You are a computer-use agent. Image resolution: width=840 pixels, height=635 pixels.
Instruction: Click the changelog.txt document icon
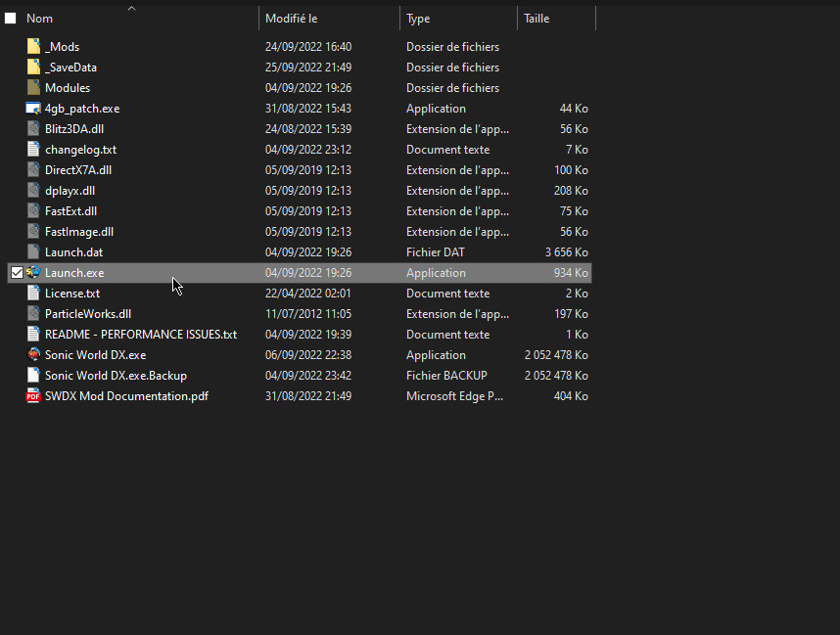tap(33, 149)
